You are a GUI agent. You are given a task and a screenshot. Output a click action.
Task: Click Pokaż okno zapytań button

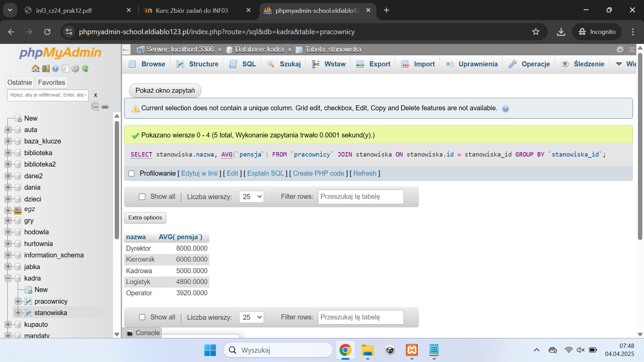(x=165, y=90)
